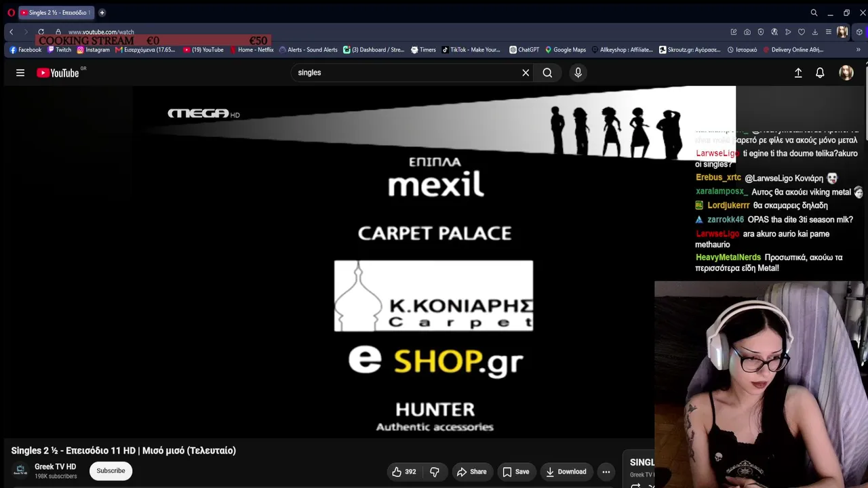Open the Opera Easy Setup menu
The image size is (868, 488).
829,32
